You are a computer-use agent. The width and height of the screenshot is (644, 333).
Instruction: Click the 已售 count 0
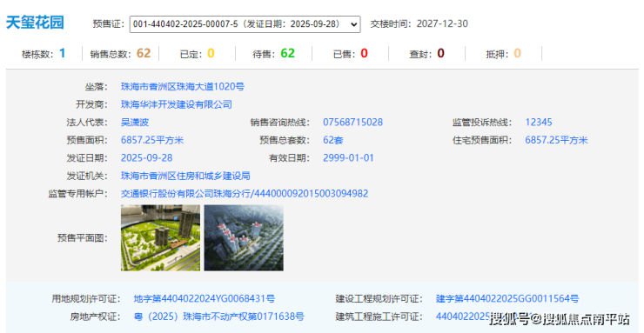(364, 53)
